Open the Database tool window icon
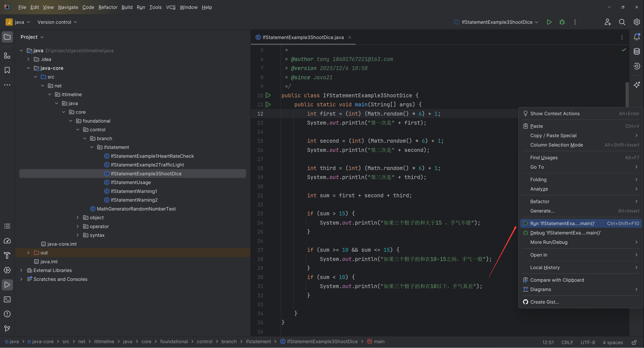 [x=636, y=51]
